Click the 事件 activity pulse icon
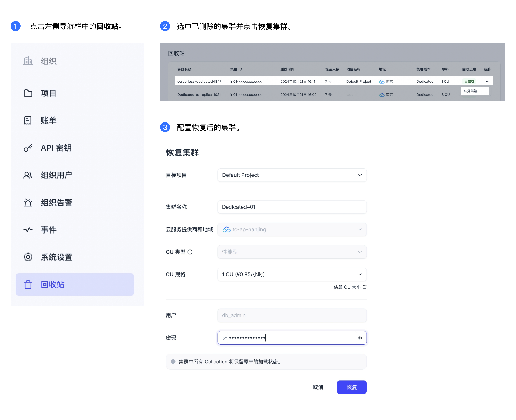Viewport: 516px width, 420px height. click(28, 230)
